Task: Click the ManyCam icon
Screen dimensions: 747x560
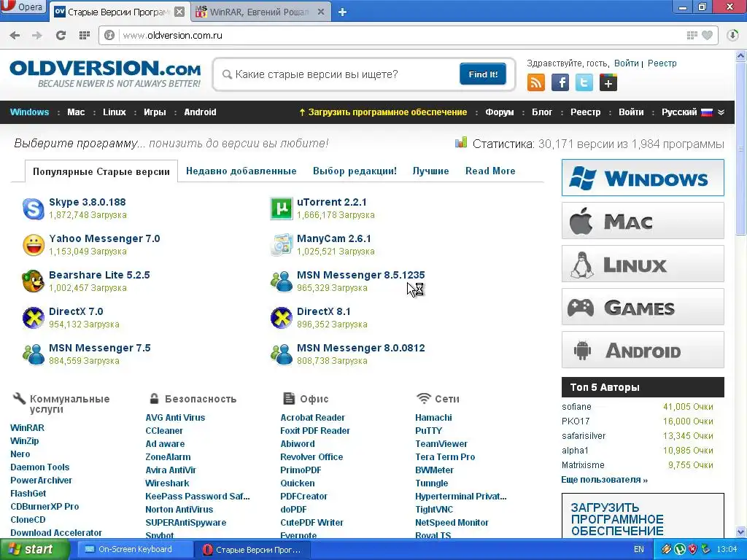Action: (282, 245)
